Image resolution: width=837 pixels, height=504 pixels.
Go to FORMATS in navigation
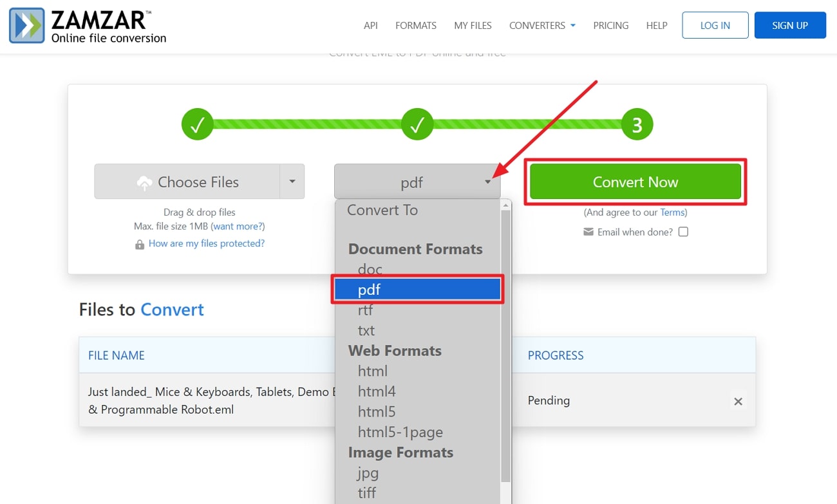pyautogui.click(x=416, y=26)
